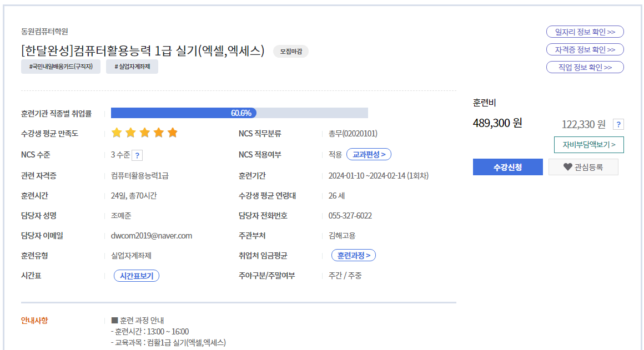
Task: Select the #실업자계좌제 tag
Action: (132, 67)
